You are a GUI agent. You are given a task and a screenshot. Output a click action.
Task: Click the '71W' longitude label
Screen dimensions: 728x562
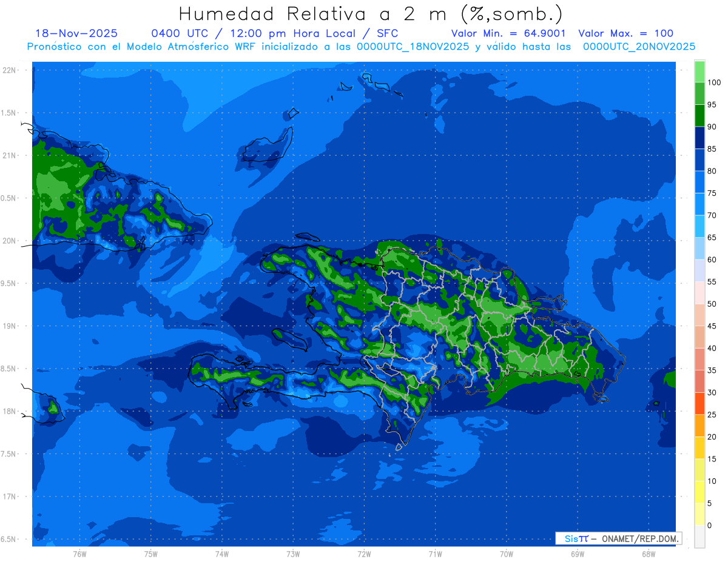pyautogui.click(x=435, y=554)
